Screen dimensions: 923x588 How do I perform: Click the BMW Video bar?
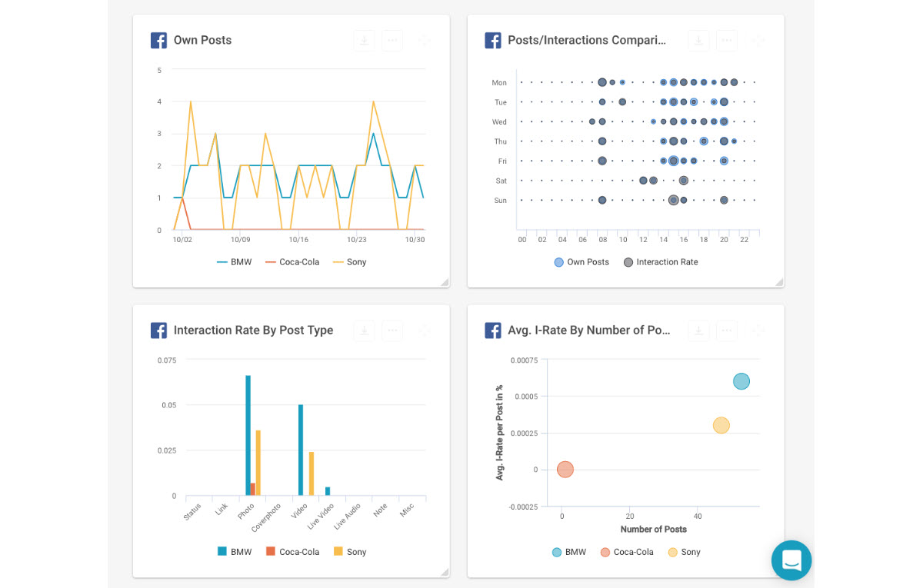pos(301,450)
